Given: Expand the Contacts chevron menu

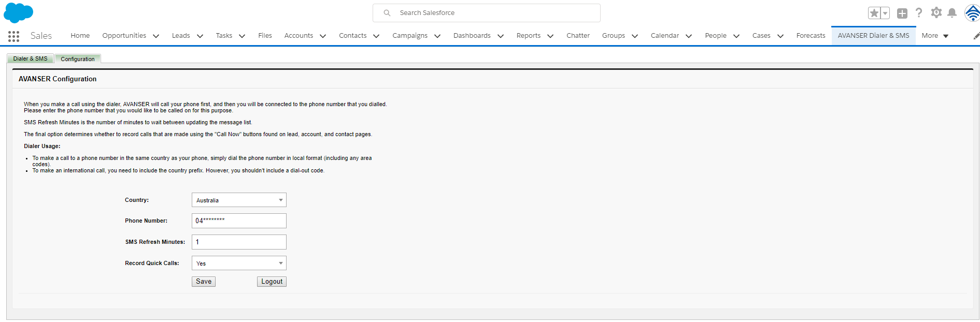Looking at the screenshot, I should point(376,36).
